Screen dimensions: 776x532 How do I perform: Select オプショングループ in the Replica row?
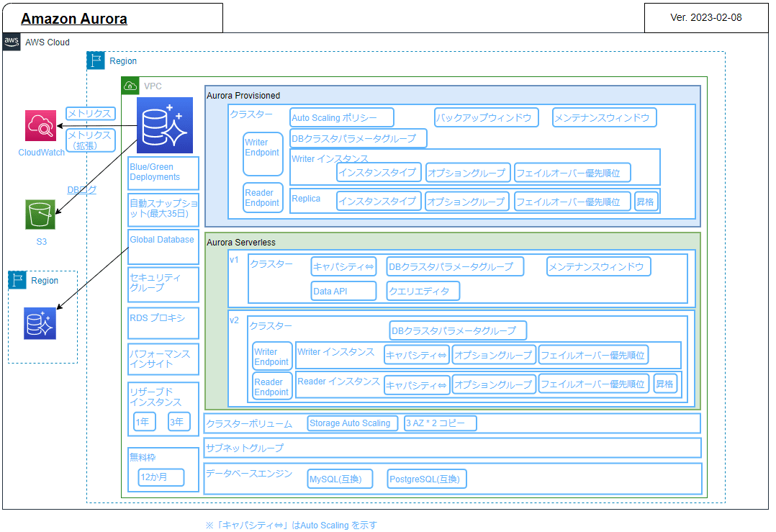point(467,202)
